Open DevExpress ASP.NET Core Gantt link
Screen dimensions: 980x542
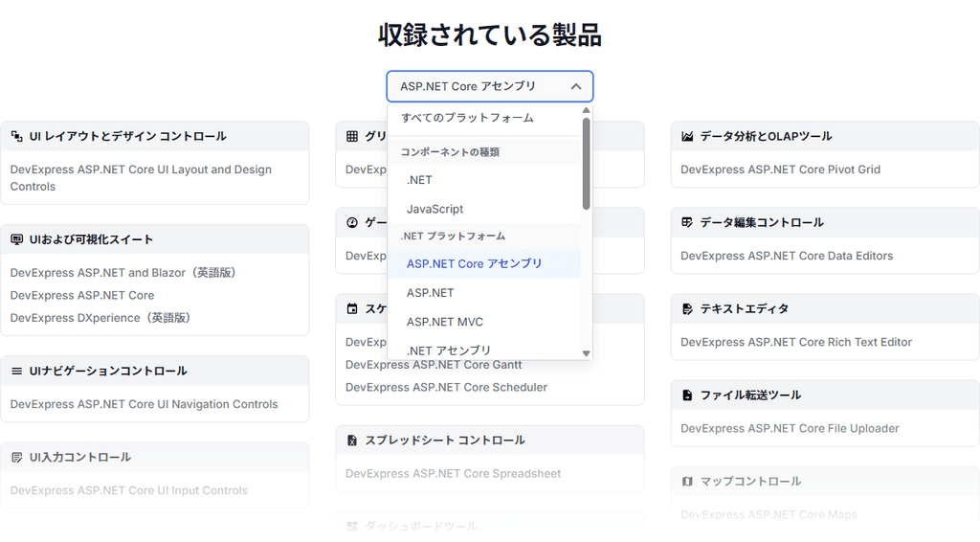(x=434, y=365)
